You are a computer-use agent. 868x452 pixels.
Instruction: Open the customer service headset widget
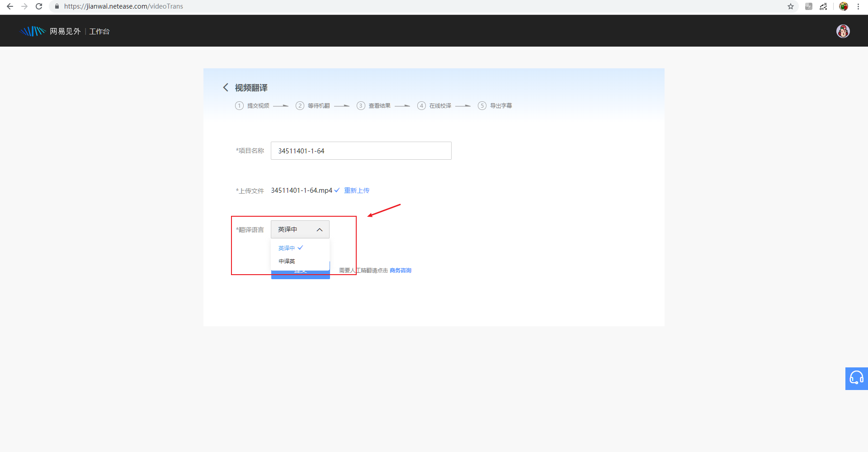[857, 378]
